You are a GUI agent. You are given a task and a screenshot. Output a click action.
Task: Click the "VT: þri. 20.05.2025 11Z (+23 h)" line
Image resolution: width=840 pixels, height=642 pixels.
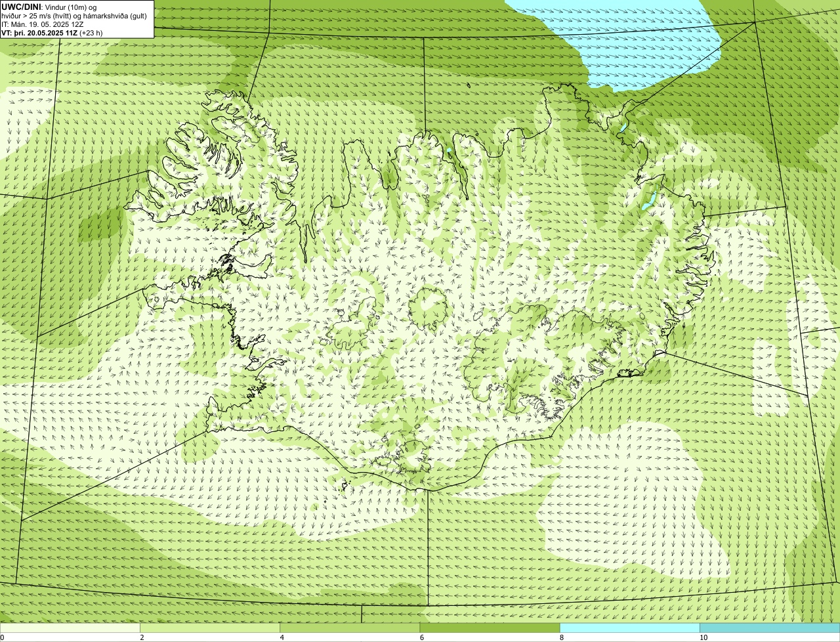[x=52, y=32]
